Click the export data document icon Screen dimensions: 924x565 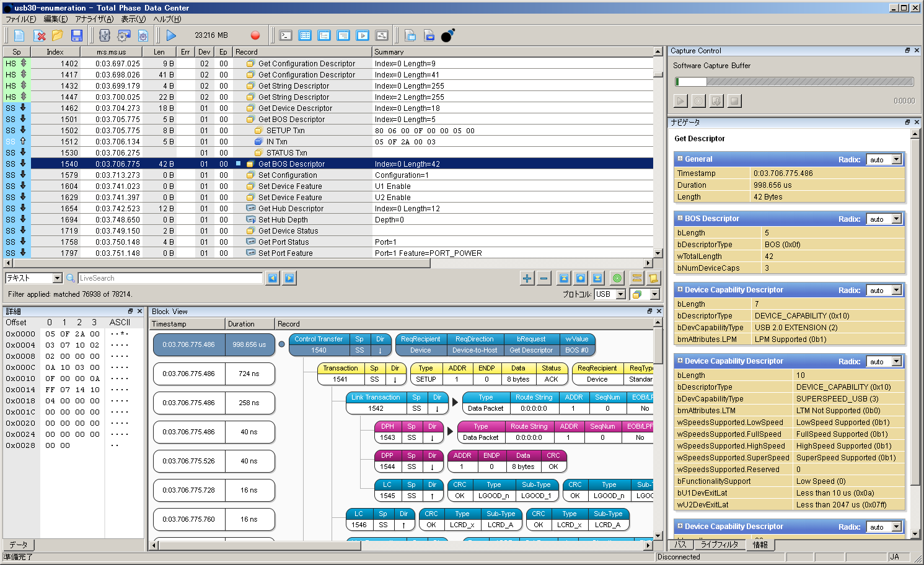tap(429, 35)
